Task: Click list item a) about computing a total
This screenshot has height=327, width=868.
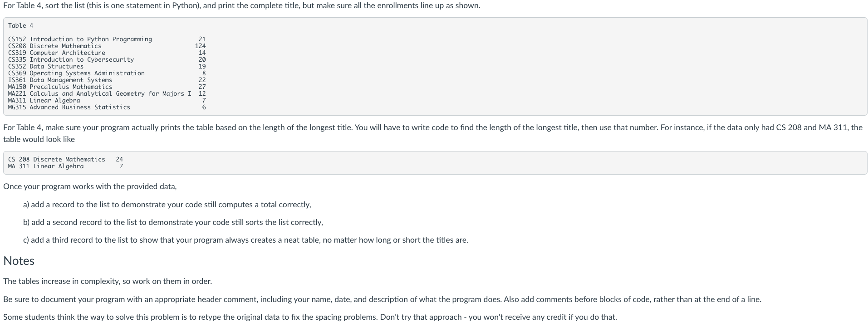Action: click(x=167, y=205)
